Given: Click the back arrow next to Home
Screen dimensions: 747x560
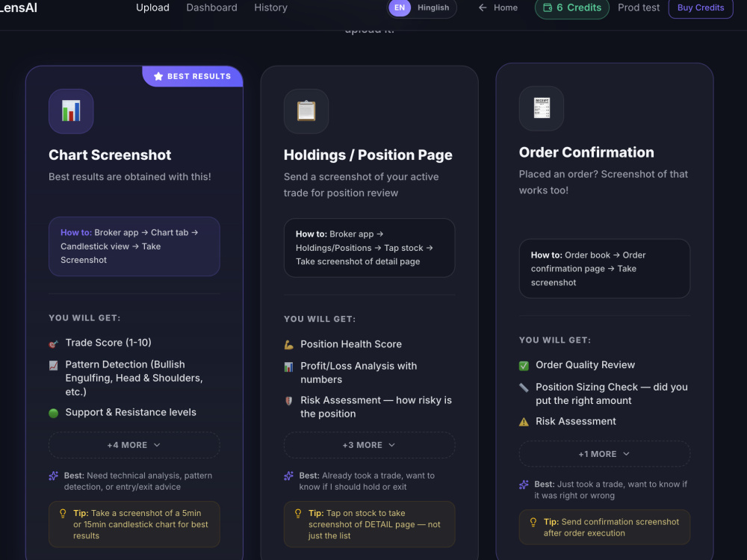Looking at the screenshot, I should pos(483,7).
